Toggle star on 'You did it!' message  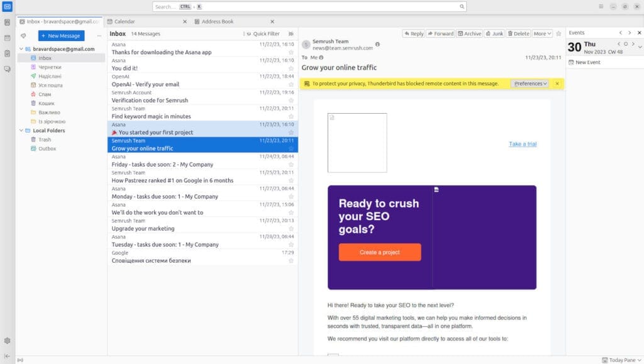click(291, 68)
